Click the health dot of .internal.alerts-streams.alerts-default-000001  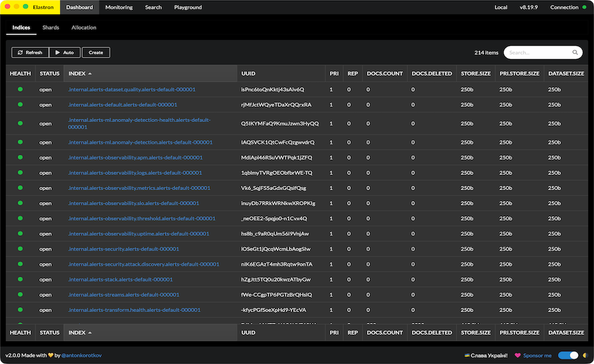(x=20, y=294)
